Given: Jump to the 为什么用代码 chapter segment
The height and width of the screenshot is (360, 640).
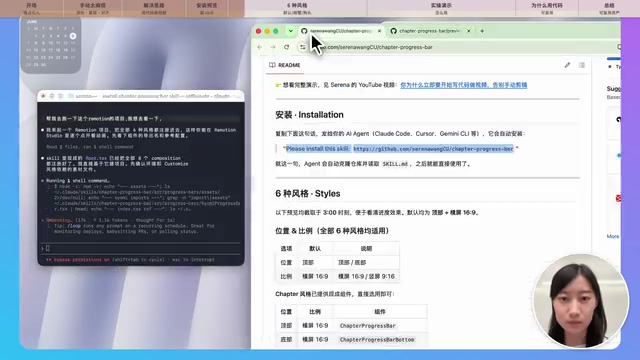Looking at the screenshot, I should point(547,9).
